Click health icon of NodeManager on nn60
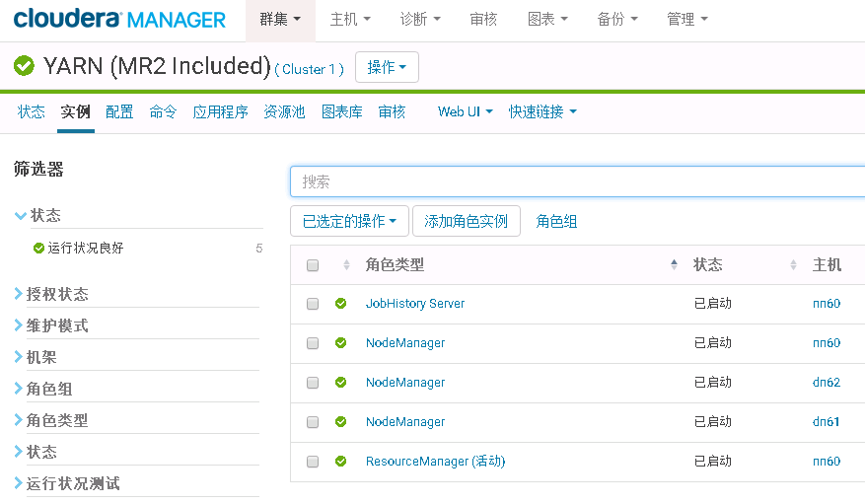The image size is (865, 504). (341, 343)
